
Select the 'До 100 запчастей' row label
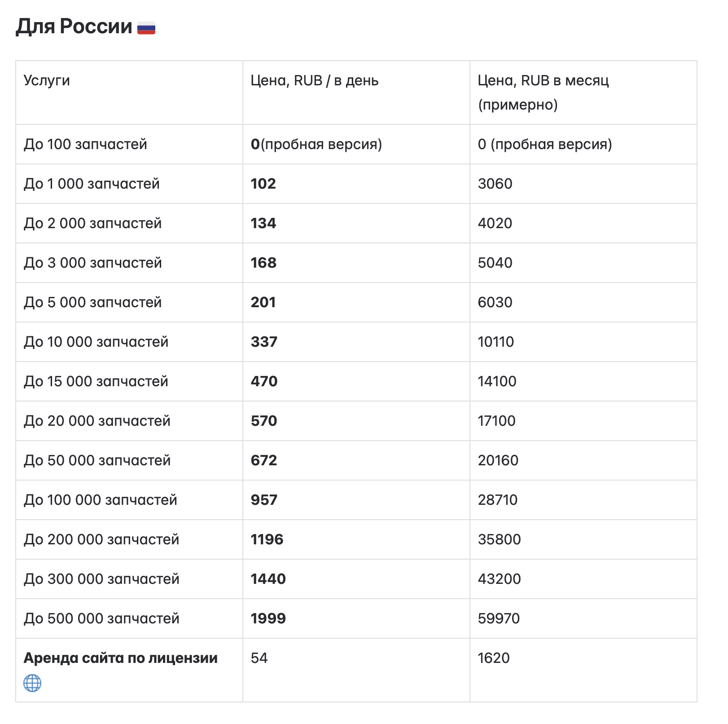click(x=85, y=144)
